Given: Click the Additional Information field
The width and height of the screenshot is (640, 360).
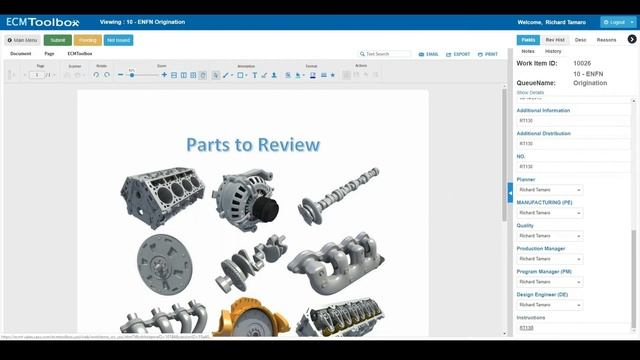Looking at the screenshot, I should [x=573, y=121].
